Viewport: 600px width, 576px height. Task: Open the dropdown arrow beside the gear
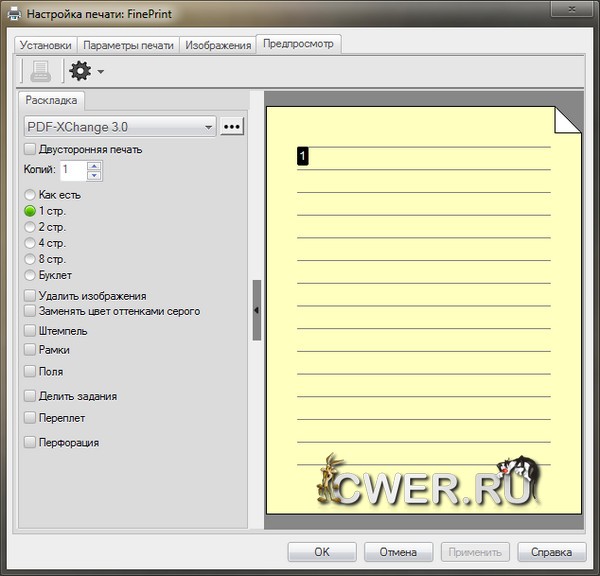[100, 72]
